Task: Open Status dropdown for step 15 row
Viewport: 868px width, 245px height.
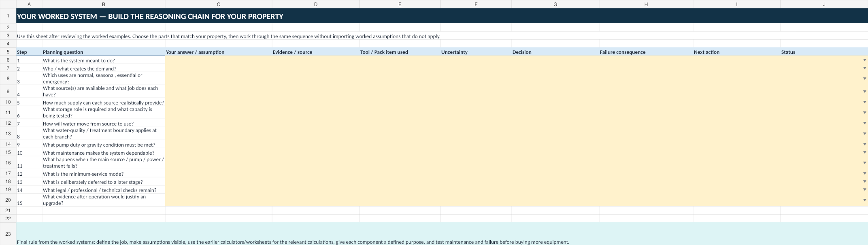Action: [864, 200]
